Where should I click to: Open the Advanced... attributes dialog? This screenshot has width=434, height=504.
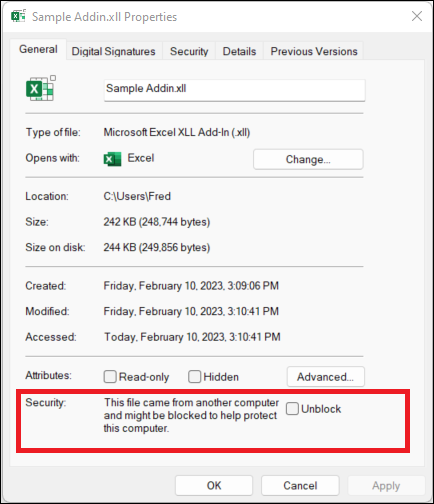pos(326,377)
